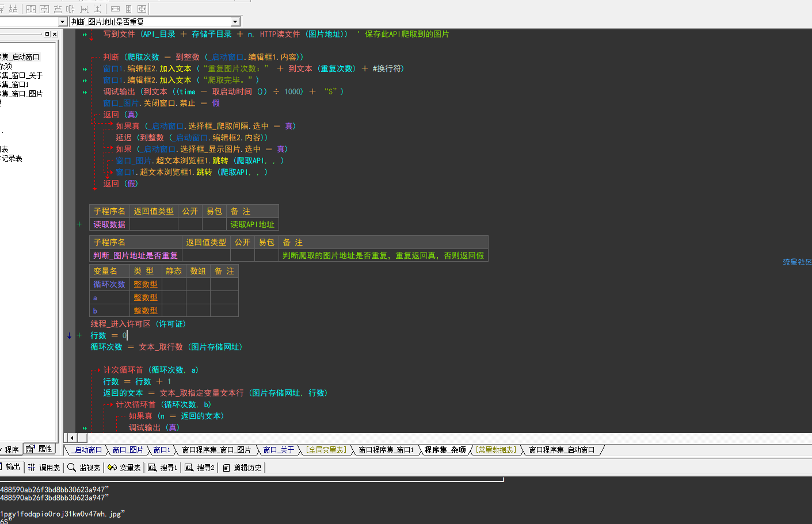Click the subroutine name cell 读取数据
This screenshot has height=524, width=812.
click(x=109, y=224)
